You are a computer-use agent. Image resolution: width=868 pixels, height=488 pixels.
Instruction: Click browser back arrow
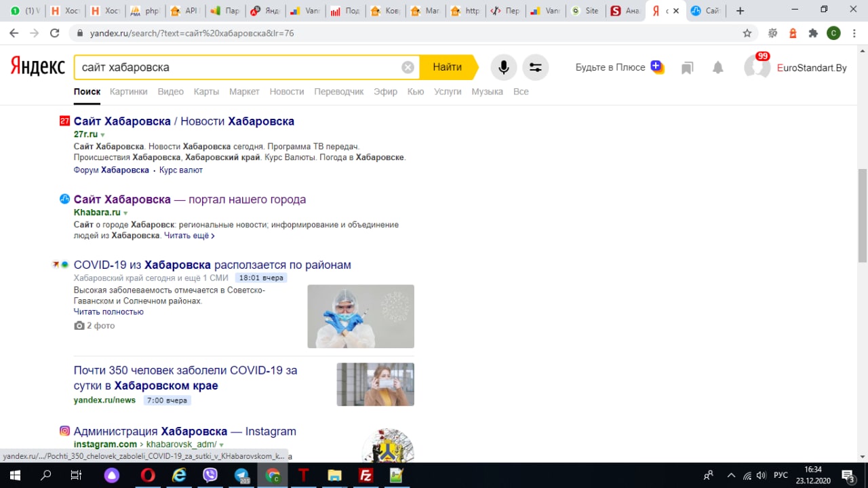tap(14, 33)
